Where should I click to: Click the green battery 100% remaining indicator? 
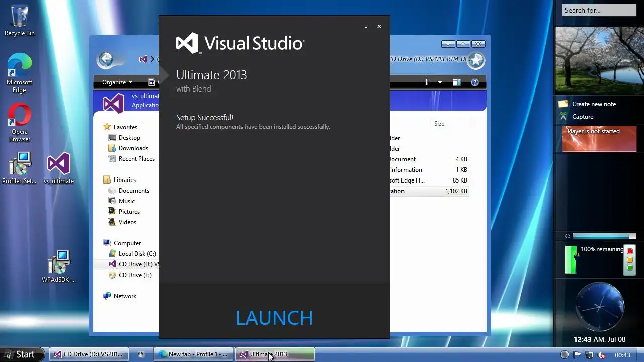click(x=571, y=259)
